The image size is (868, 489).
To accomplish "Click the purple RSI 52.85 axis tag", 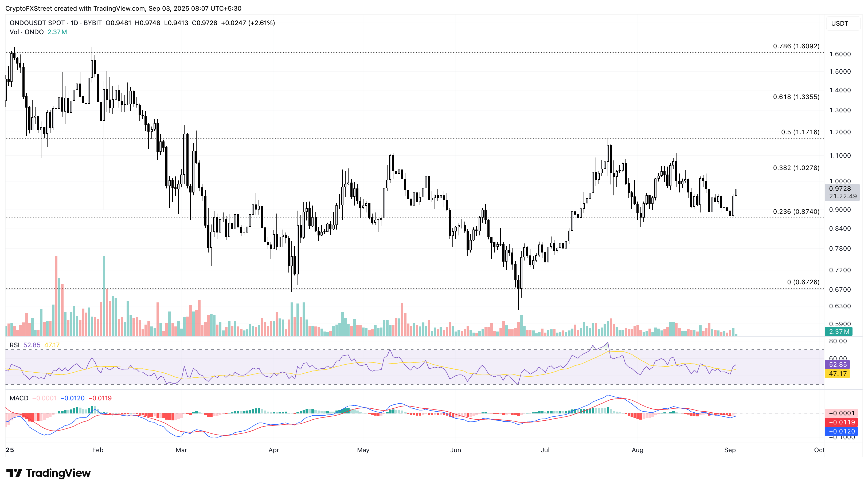I will (837, 364).
